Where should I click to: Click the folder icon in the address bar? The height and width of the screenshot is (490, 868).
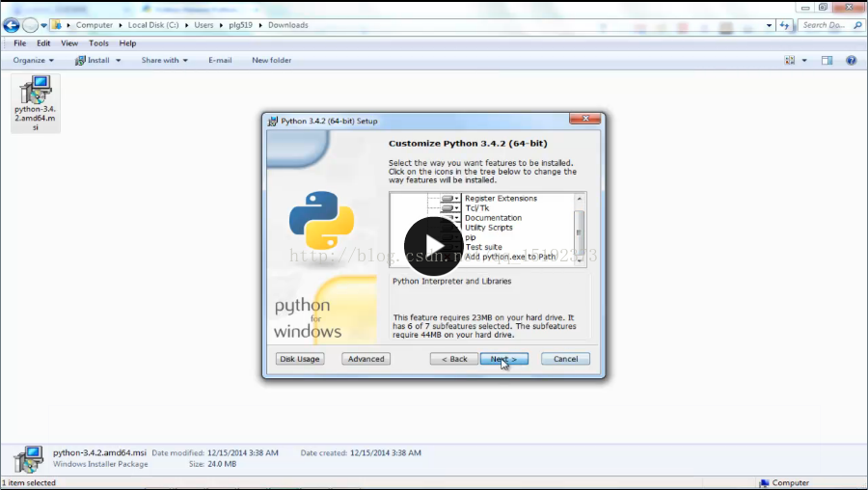[x=56, y=25]
